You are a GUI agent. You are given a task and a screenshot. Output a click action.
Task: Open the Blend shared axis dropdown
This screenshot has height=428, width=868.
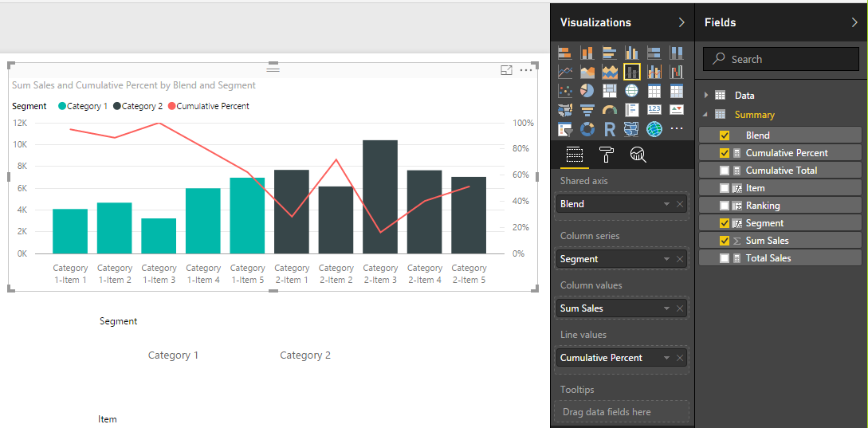(x=666, y=204)
